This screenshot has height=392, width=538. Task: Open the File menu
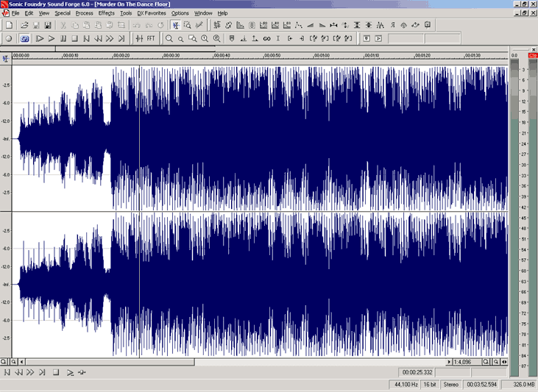[15, 13]
